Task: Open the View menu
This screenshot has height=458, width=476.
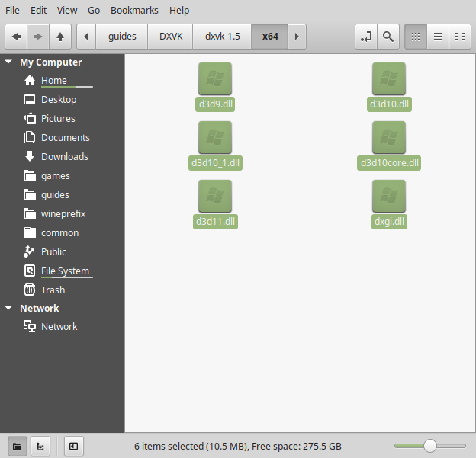Action: pyautogui.click(x=67, y=11)
